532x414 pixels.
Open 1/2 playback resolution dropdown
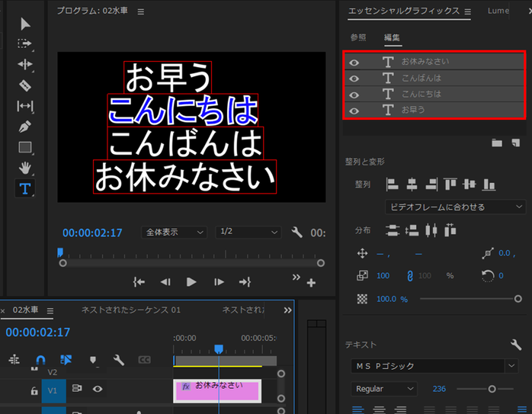(248, 233)
